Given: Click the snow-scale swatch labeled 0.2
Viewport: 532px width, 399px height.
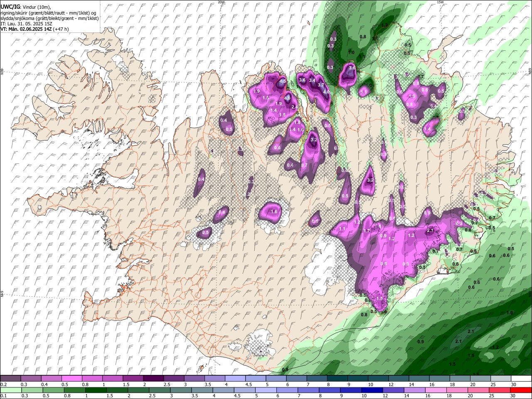Looking at the screenshot, I should tap(10, 379).
